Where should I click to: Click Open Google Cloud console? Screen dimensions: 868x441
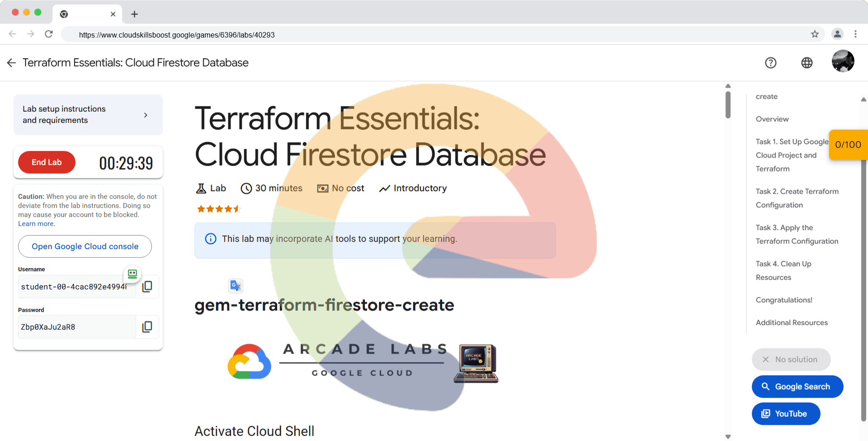click(x=85, y=247)
